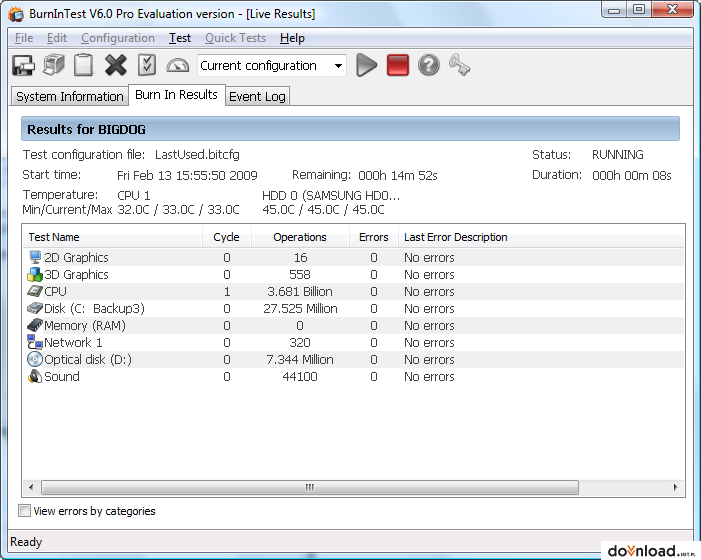The width and height of the screenshot is (701, 560).
Task: Click the key registration icon
Action: (459, 65)
